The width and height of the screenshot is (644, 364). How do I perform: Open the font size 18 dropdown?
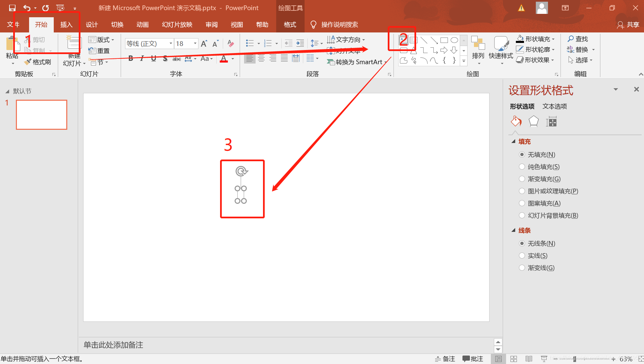195,44
